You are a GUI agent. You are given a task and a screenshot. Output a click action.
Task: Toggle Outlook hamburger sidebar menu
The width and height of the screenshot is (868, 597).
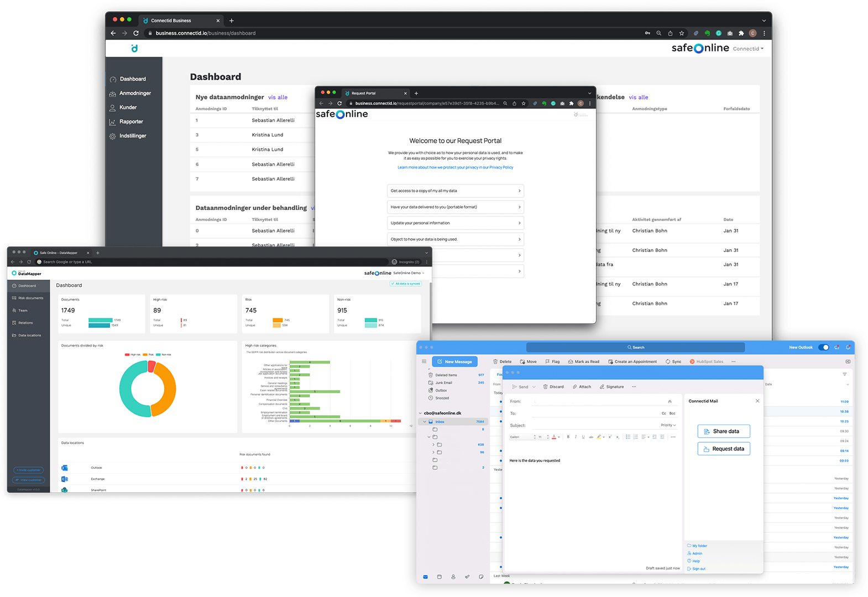point(424,362)
